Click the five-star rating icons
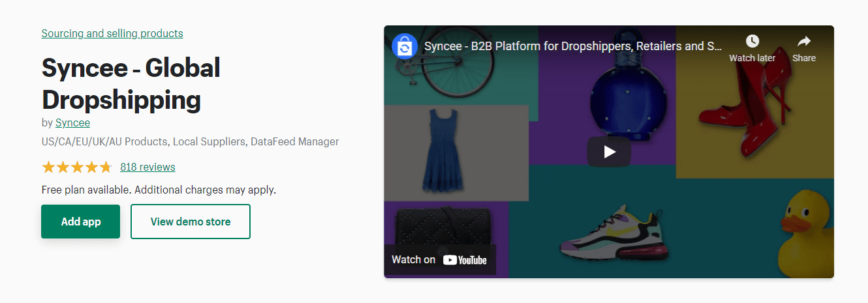868x303 pixels. click(x=77, y=167)
